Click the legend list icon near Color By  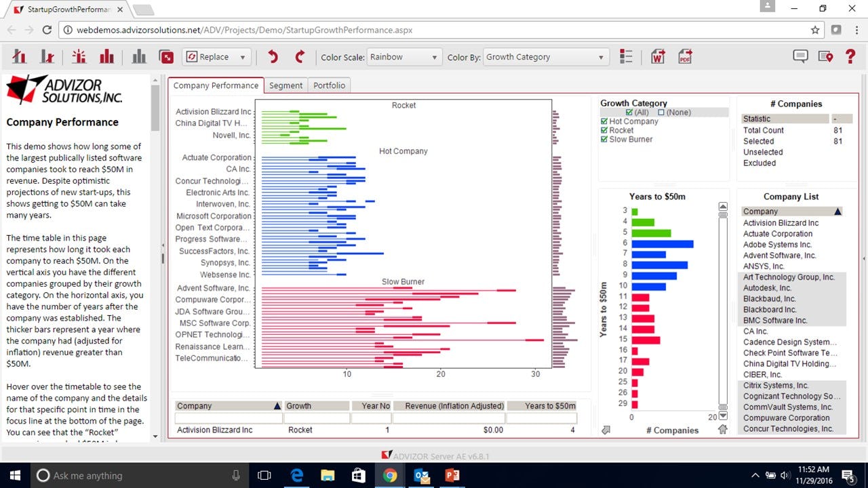click(x=625, y=57)
